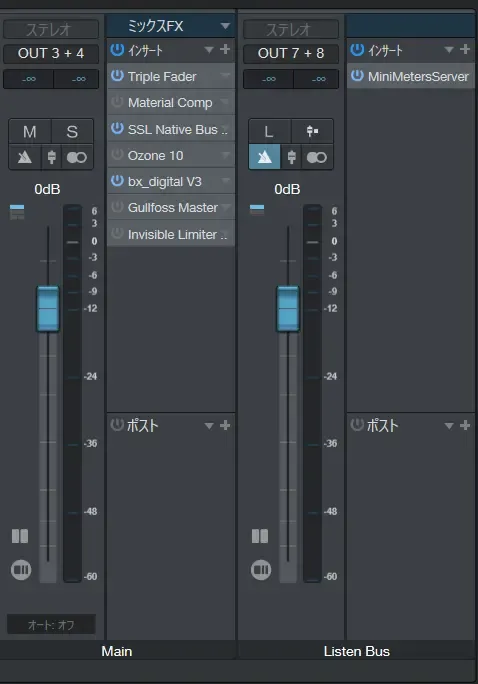Open the Listen Bus ポスト dropdown arrow
The width and height of the screenshot is (478, 684).
(449, 425)
